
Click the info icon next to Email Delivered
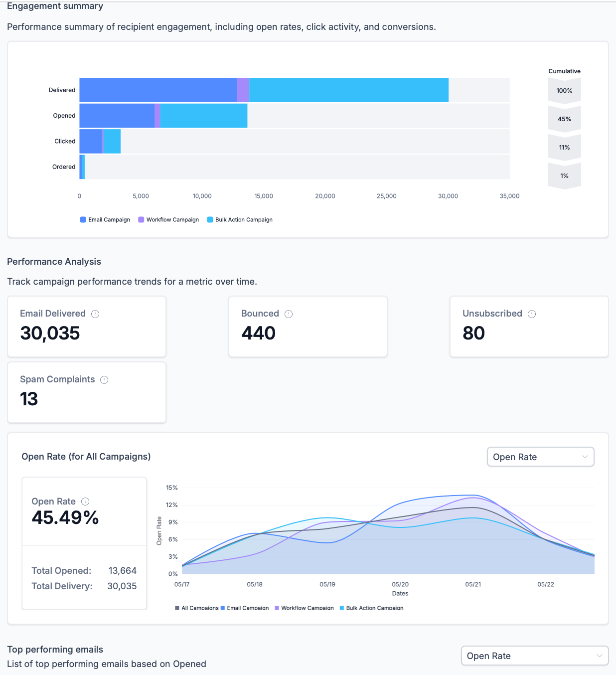[95, 314]
